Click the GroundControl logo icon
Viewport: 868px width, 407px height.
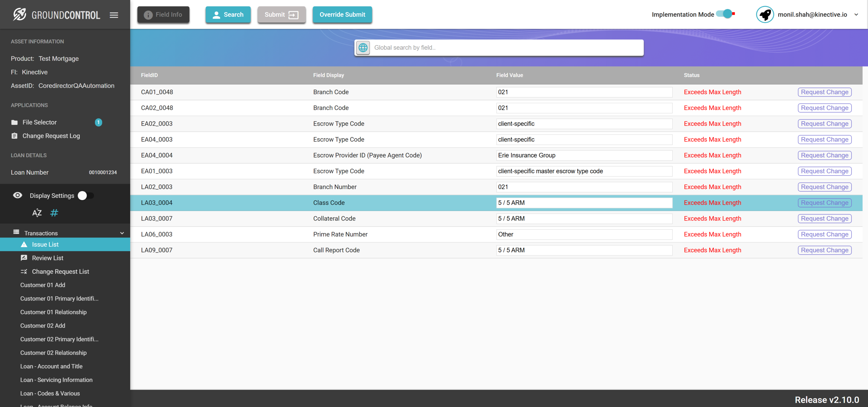[20, 15]
